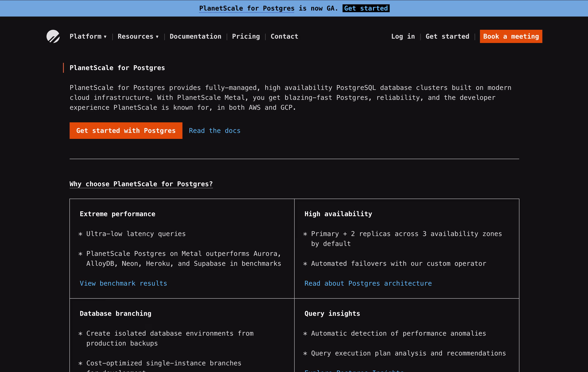Open the Read the docs link
The width and height of the screenshot is (588, 372).
tap(215, 131)
